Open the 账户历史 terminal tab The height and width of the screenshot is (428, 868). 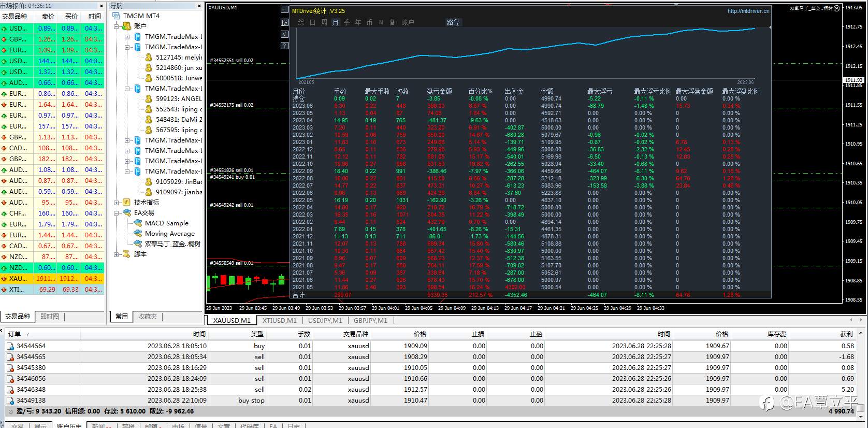coord(69,425)
